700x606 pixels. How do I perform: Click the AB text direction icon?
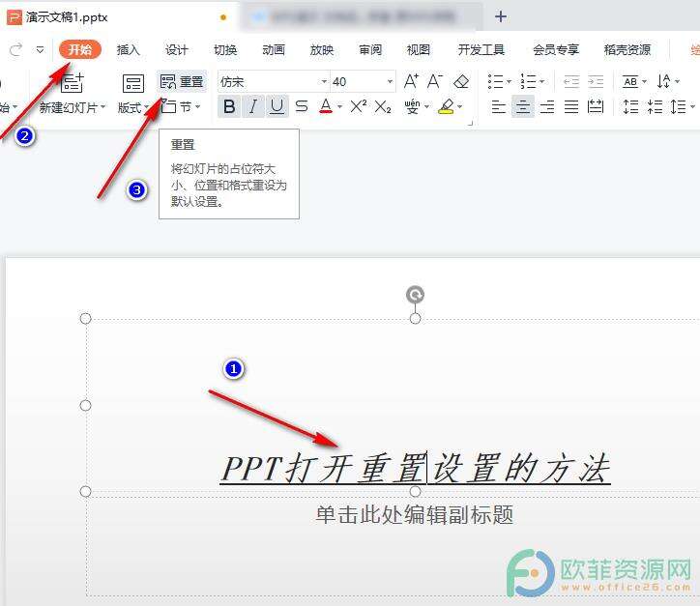[630, 81]
